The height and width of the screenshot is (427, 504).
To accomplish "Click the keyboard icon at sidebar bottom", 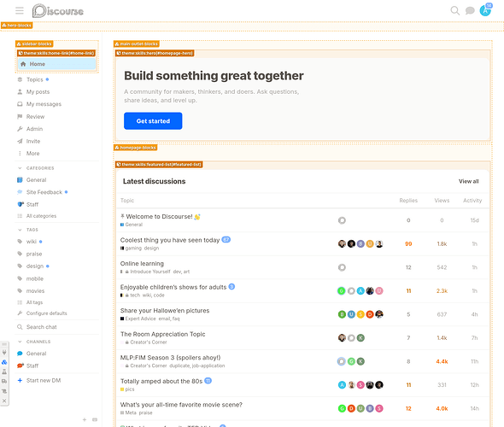I will [x=95, y=419].
